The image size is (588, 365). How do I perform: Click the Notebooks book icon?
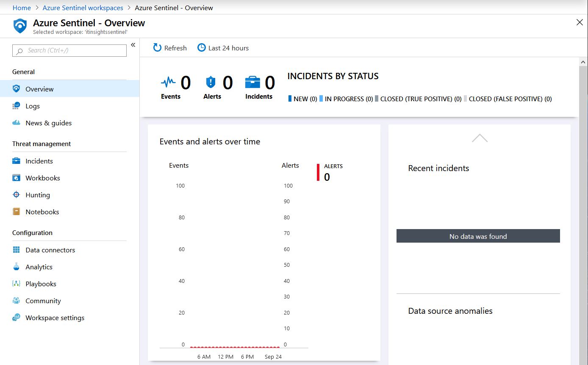click(17, 212)
